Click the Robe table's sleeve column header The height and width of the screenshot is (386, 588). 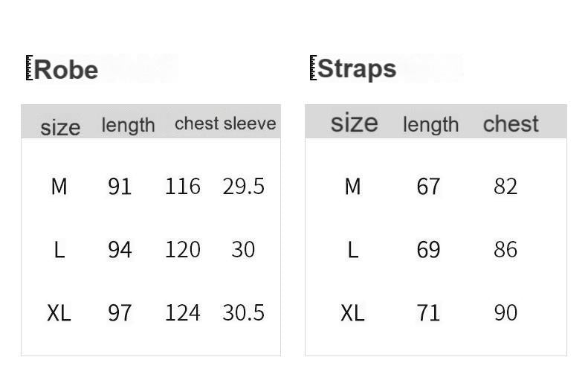250,123
